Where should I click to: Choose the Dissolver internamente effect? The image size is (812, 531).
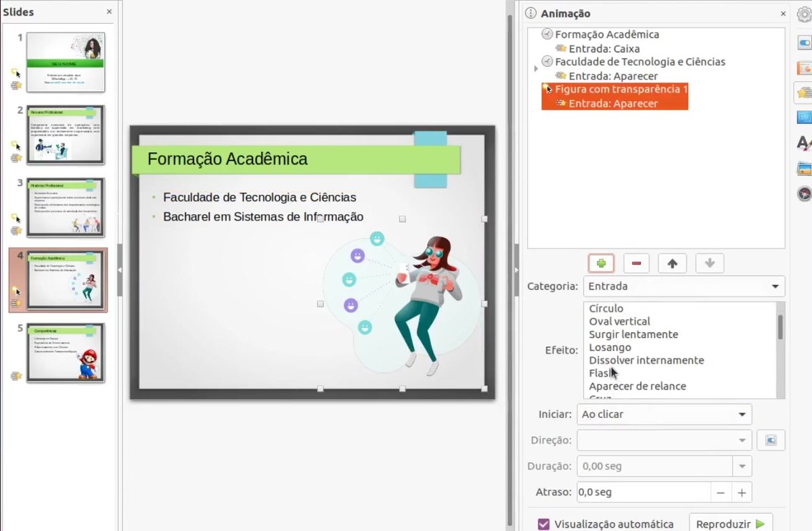click(x=646, y=360)
